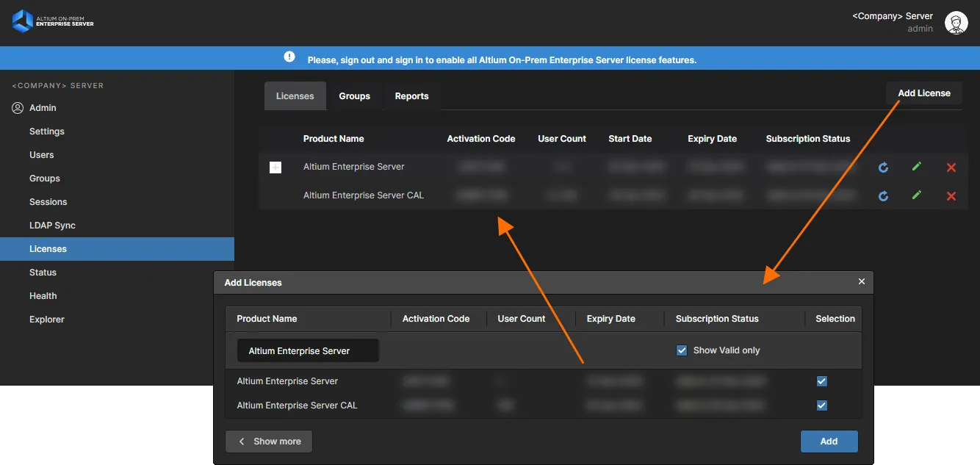Click Expiry Date header in licenses table
The width and height of the screenshot is (980, 465).
click(713, 139)
